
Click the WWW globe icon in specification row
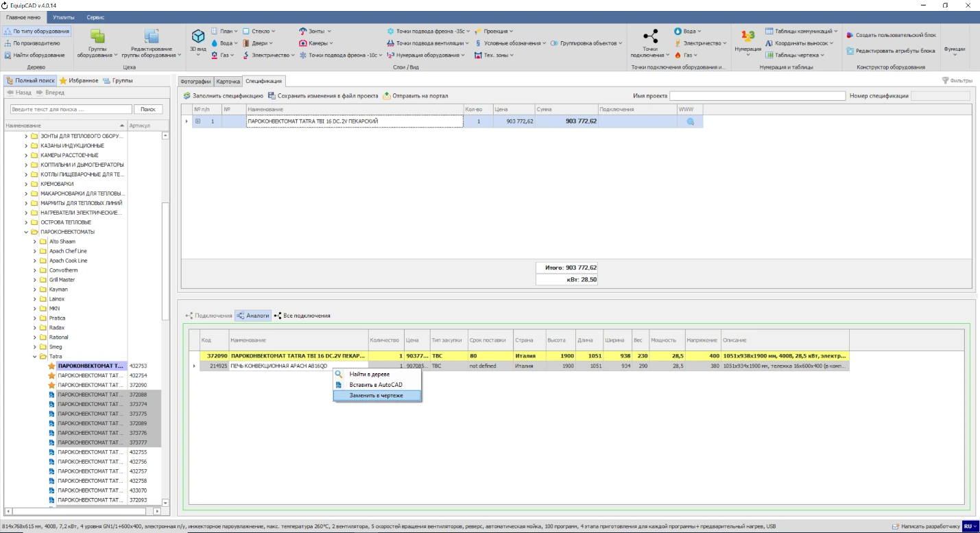coord(690,121)
